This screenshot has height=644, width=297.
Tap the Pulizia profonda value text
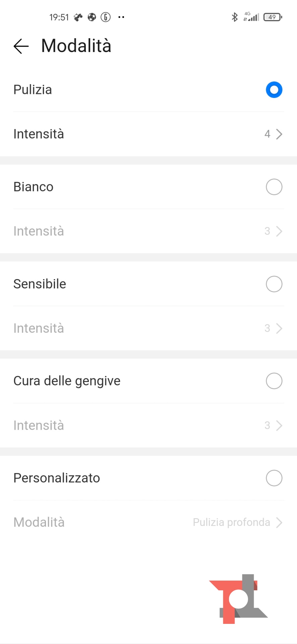coord(231,522)
